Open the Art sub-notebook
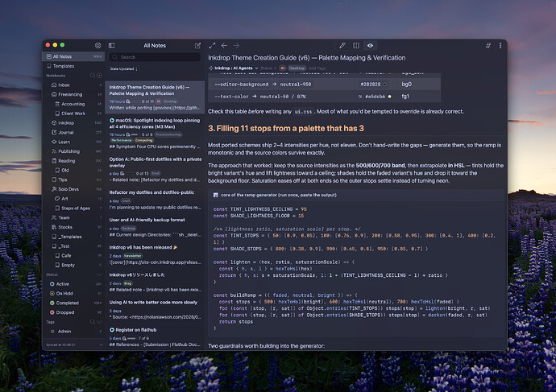The height and width of the screenshot is (392, 556). coord(73,199)
